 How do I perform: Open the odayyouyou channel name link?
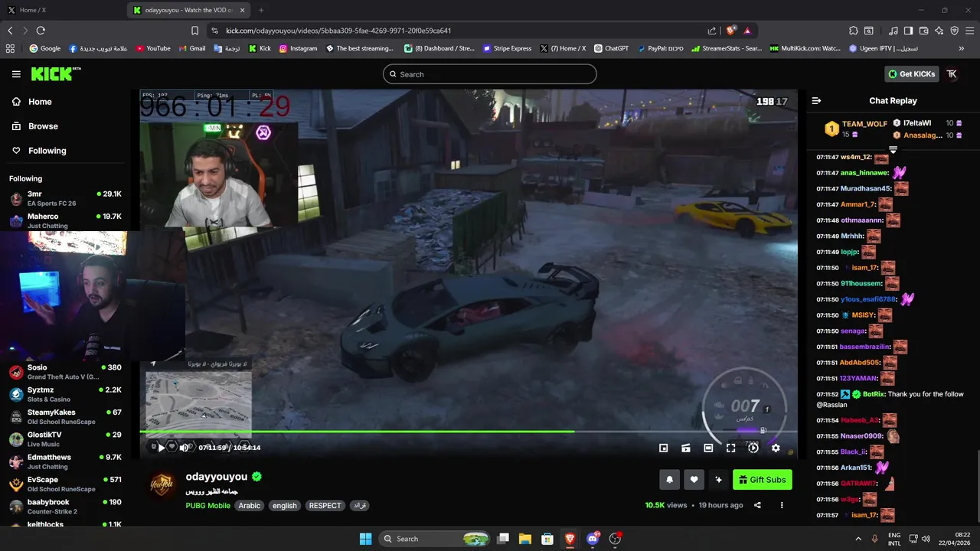point(217,477)
